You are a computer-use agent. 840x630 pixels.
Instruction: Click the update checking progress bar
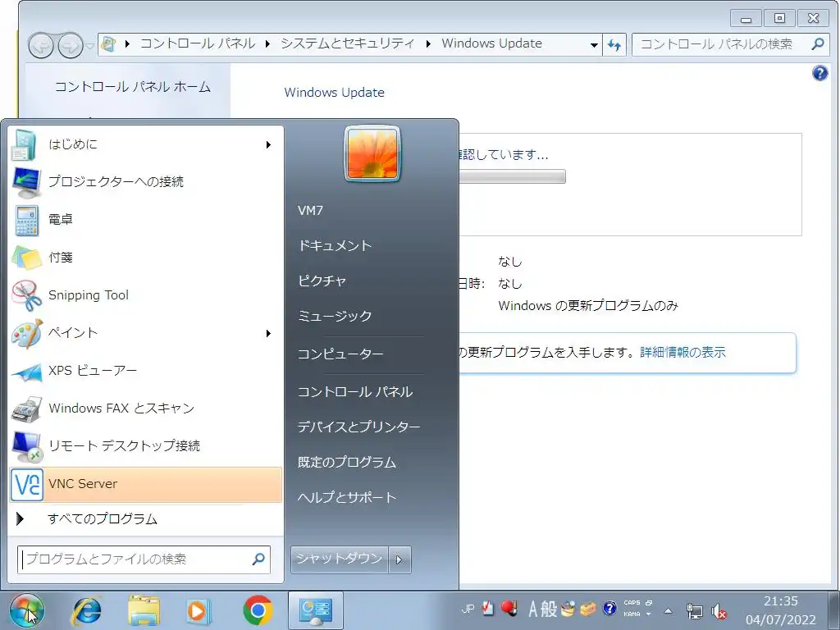pyautogui.click(x=512, y=177)
